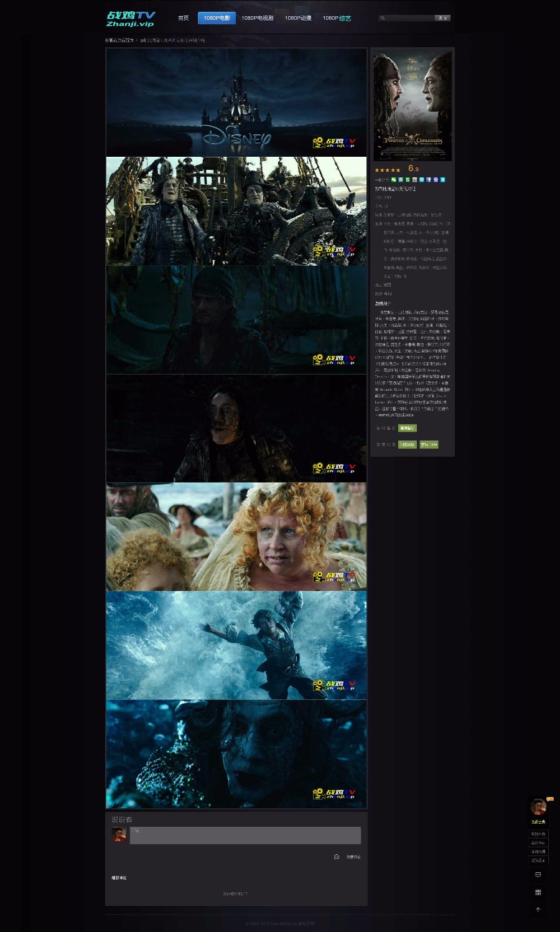Open the ocean waves leaping screenshot
560x932 pixels.
click(x=236, y=645)
